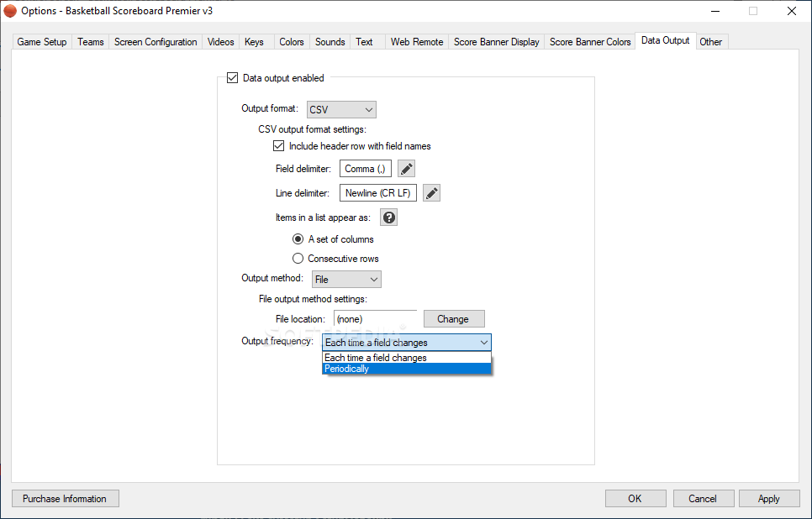Open the Score Banner Colors tab
This screenshot has width=812, height=519.
[x=590, y=42]
